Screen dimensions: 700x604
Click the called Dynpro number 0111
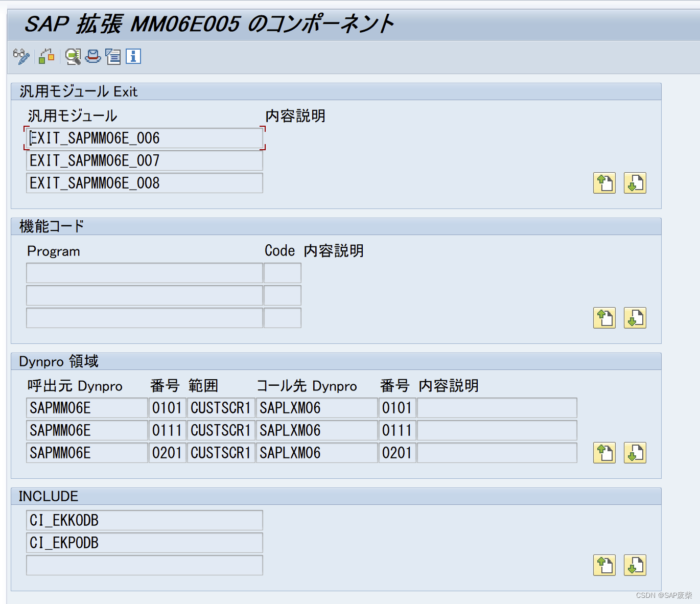pyautogui.click(x=398, y=430)
